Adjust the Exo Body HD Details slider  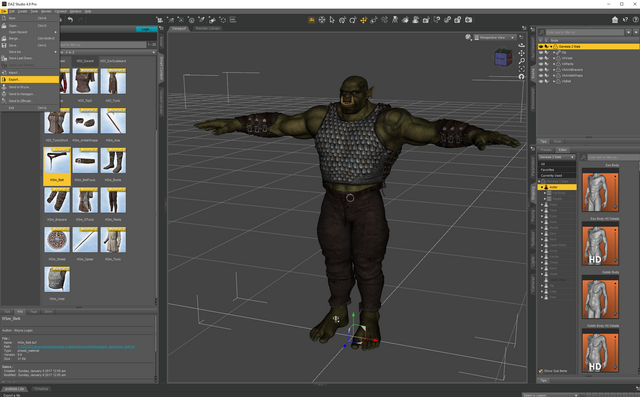(616, 245)
